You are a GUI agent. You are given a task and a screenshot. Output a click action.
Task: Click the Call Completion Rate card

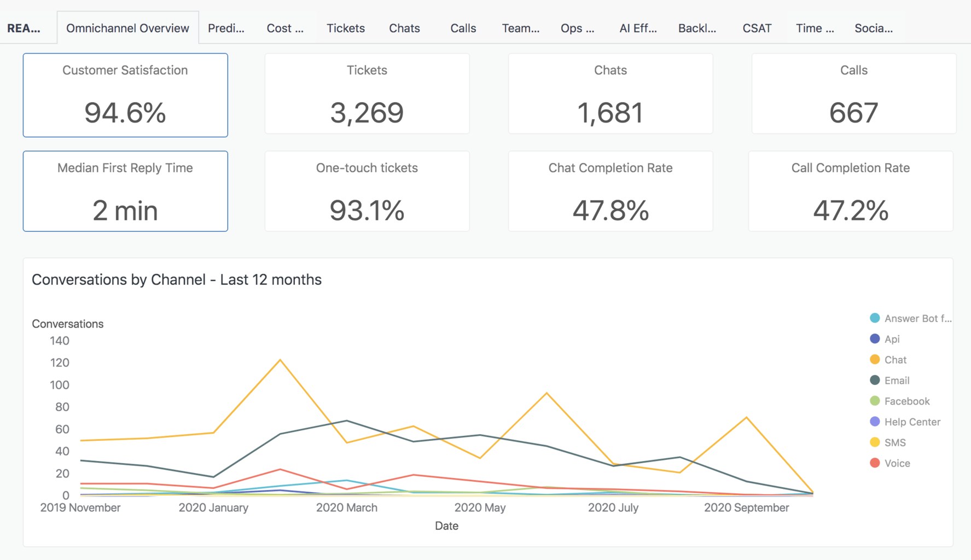850,191
